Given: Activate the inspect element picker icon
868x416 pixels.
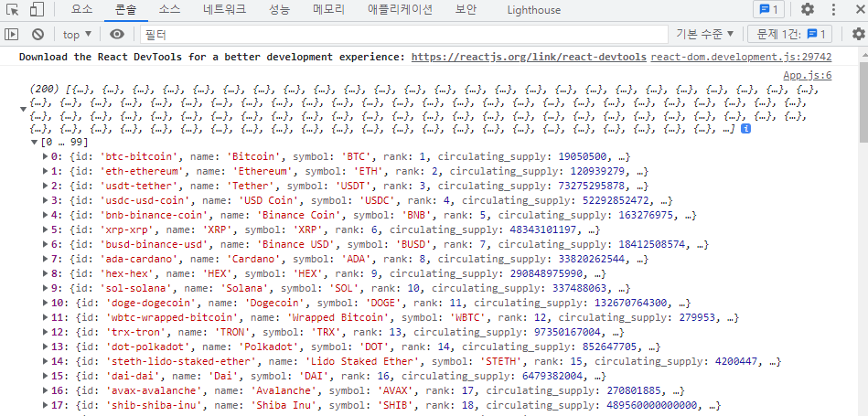Looking at the screenshot, I should click(13, 9).
